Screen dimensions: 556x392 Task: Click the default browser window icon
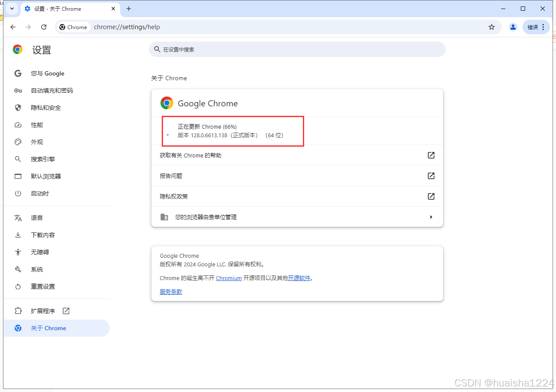18,176
